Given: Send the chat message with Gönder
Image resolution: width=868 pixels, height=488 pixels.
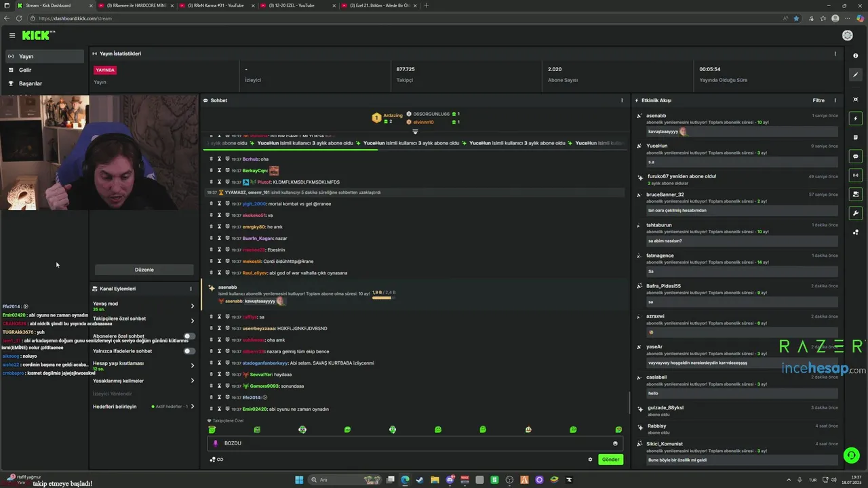Looking at the screenshot, I should 610,460.
